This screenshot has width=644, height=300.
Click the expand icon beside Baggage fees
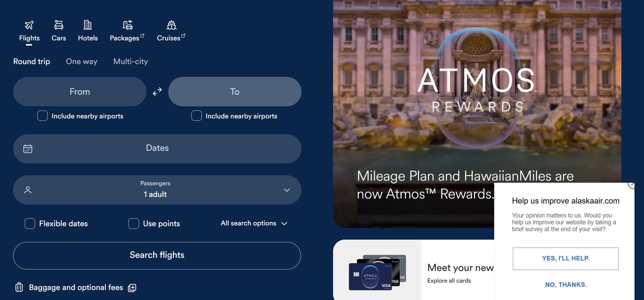132,288
